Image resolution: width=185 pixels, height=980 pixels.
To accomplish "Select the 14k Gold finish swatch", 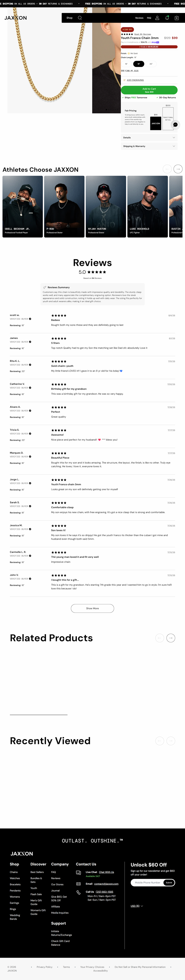I will point(129,54).
